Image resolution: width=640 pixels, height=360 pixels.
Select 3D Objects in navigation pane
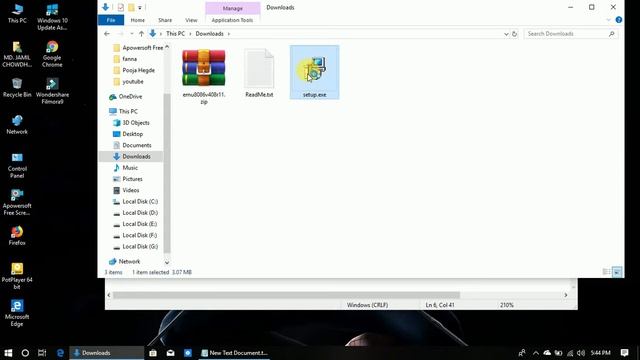pyautogui.click(x=131, y=122)
